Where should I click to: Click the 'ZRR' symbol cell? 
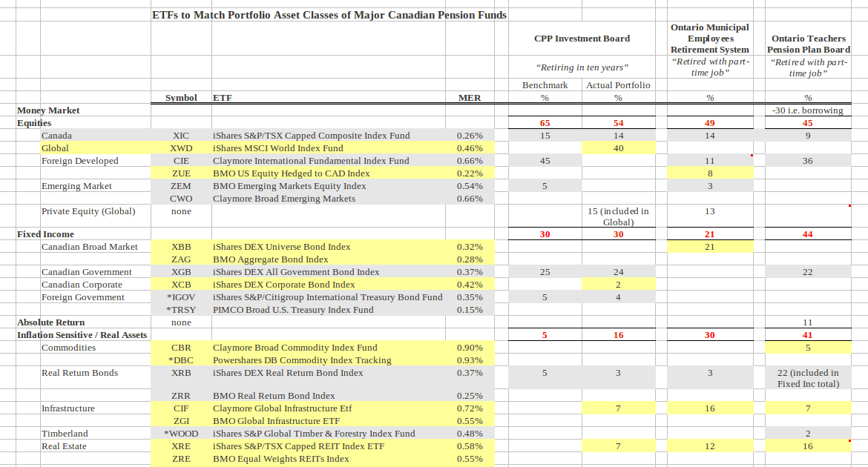point(181,396)
